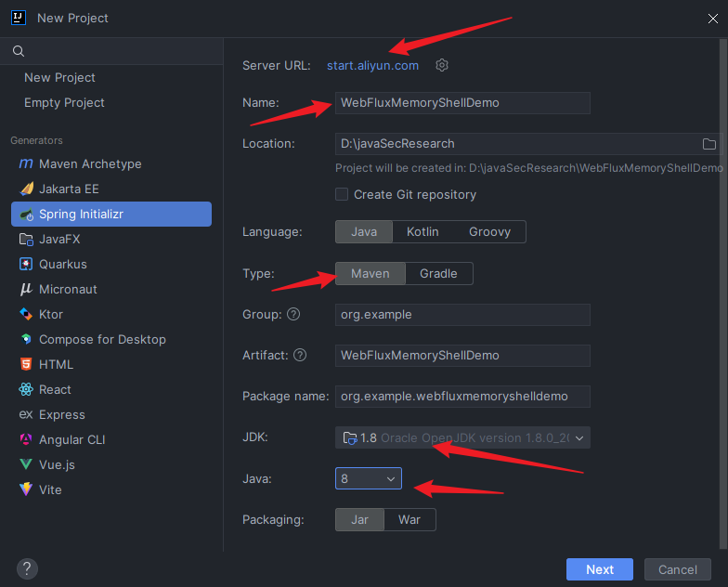Click the Artifact input field
The image size is (728, 587).
(x=462, y=355)
